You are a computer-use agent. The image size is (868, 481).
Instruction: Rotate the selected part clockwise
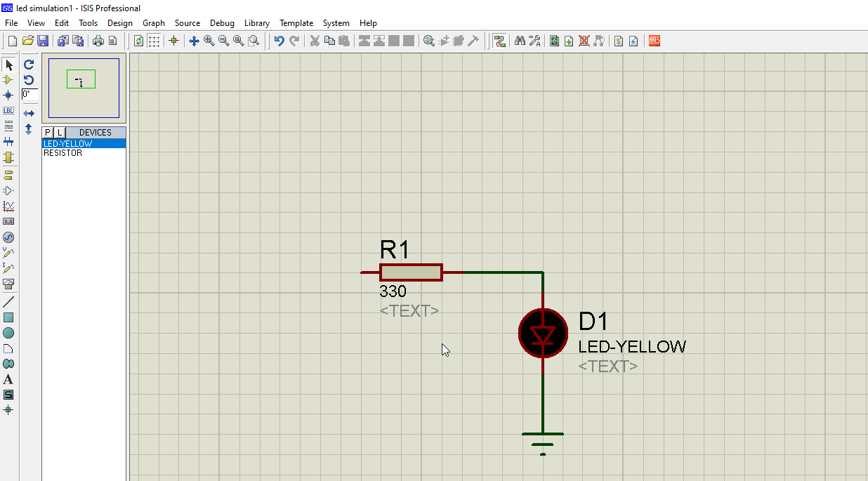(28, 65)
